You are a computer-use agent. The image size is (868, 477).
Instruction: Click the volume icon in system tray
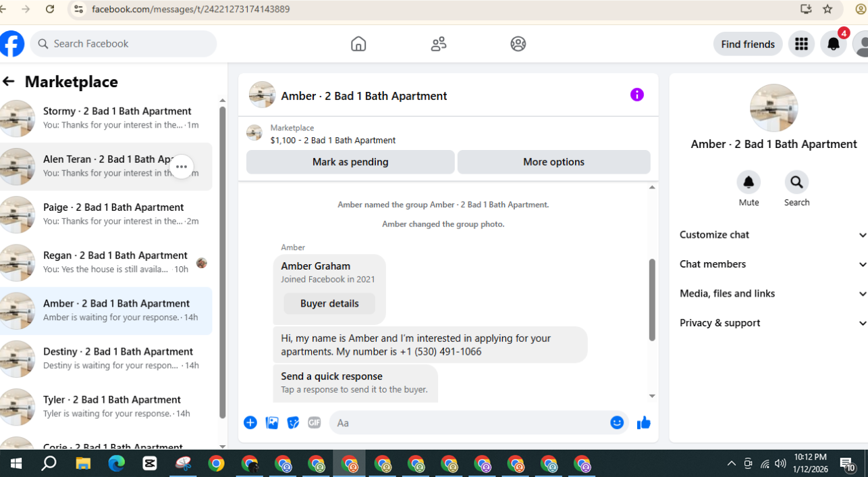pyautogui.click(x=781, y=463)
